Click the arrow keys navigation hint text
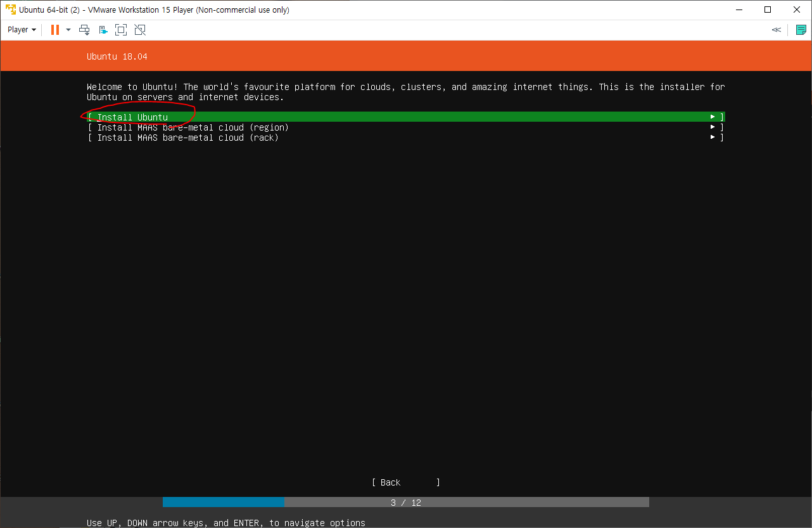Screen dimensions: 812x528 click(226, 523)
